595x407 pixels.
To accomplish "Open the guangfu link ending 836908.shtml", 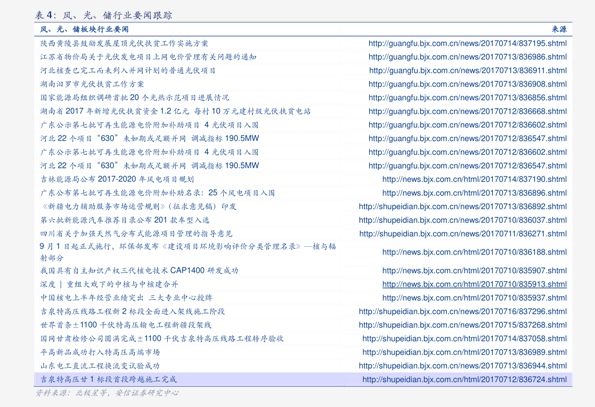I will 468,84.
